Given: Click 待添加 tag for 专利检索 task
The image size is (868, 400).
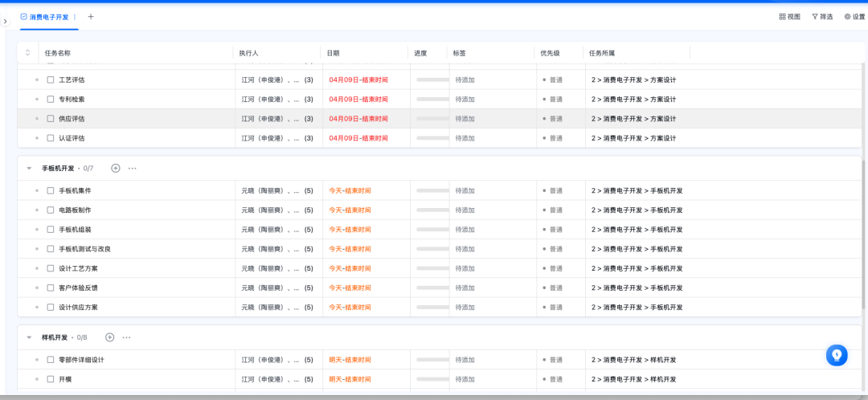Looking at the screenshot, I should coord(465,100).
